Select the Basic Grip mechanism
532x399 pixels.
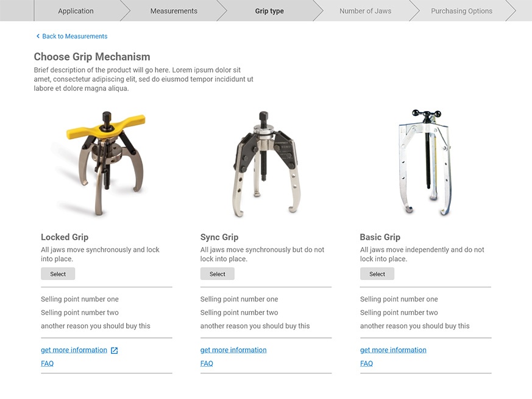coord(377,273)
